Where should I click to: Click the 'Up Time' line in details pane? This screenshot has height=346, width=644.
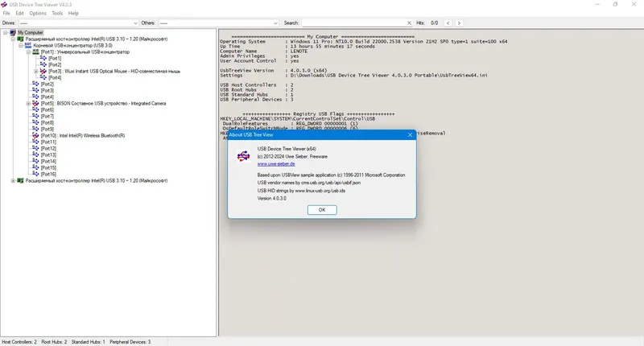[x=297, y=47]
